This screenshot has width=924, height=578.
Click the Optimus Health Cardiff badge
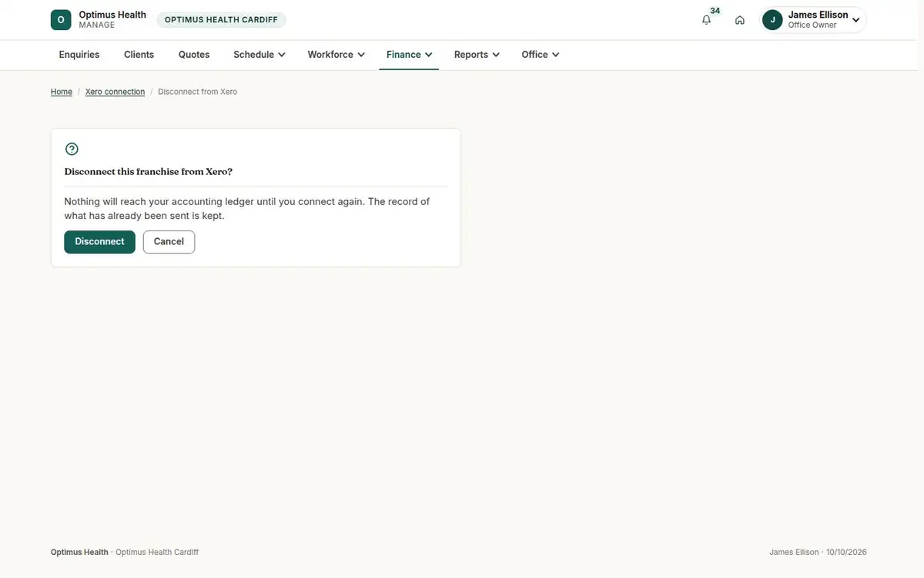point(221,20)
